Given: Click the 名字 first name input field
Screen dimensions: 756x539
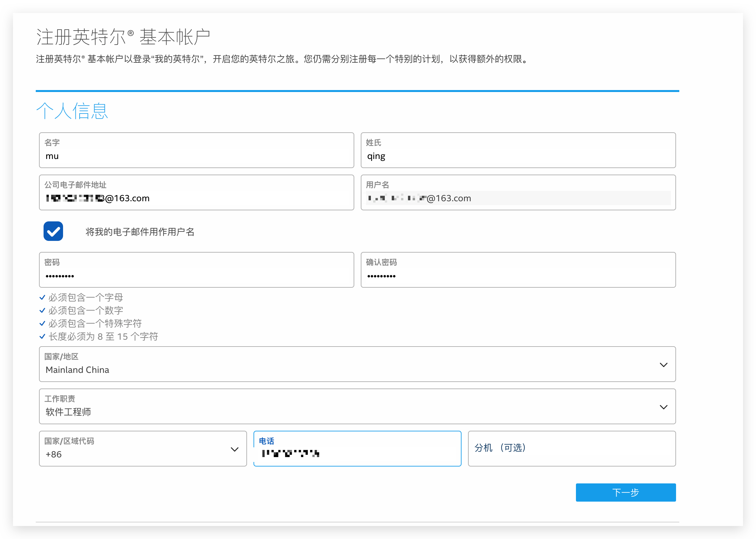Looking at the screenshot, I should click(196, 150).
